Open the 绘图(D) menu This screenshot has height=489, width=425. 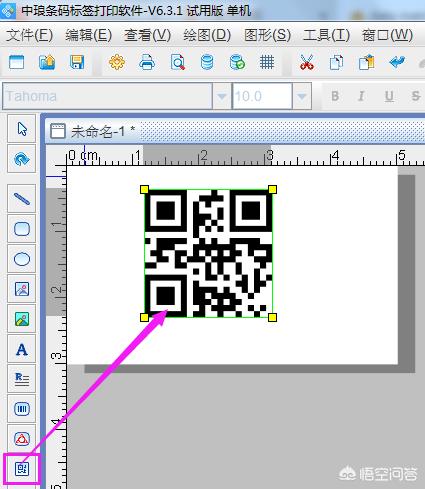pos(207,35)
